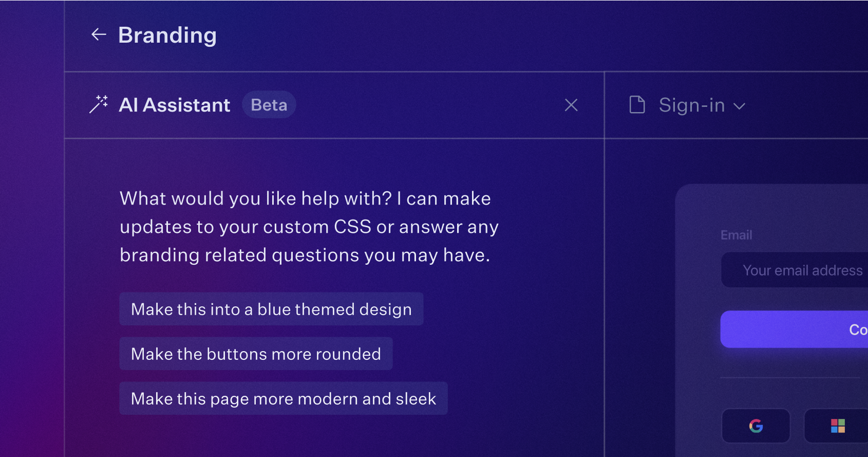The image size is (868, 457).
Task: Click the AI Assistant magic wand icon
Action: [99, 105]
